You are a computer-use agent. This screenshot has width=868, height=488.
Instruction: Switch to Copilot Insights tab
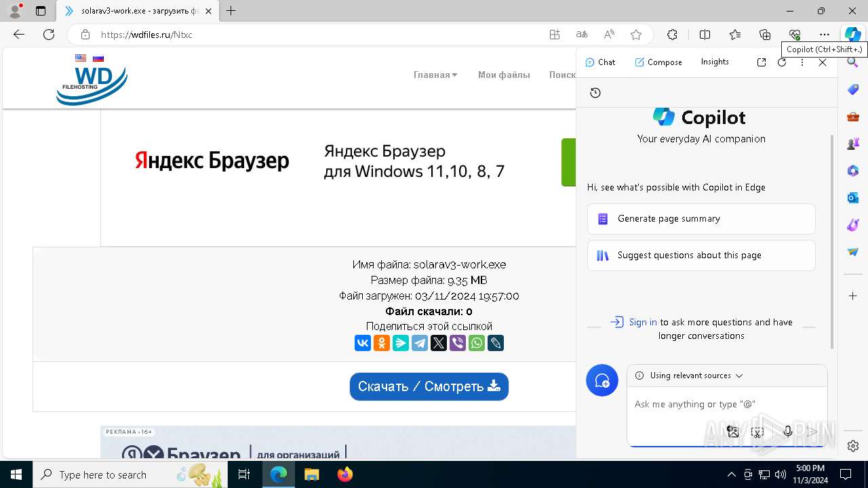715,62
